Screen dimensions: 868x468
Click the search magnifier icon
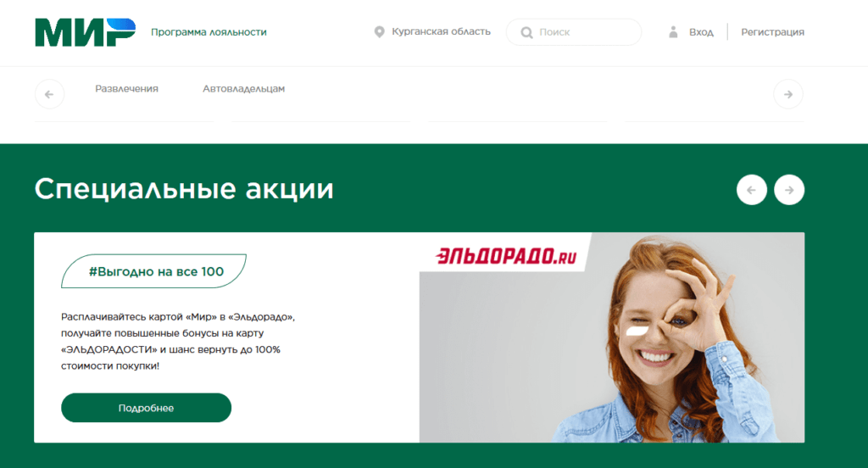526,33
